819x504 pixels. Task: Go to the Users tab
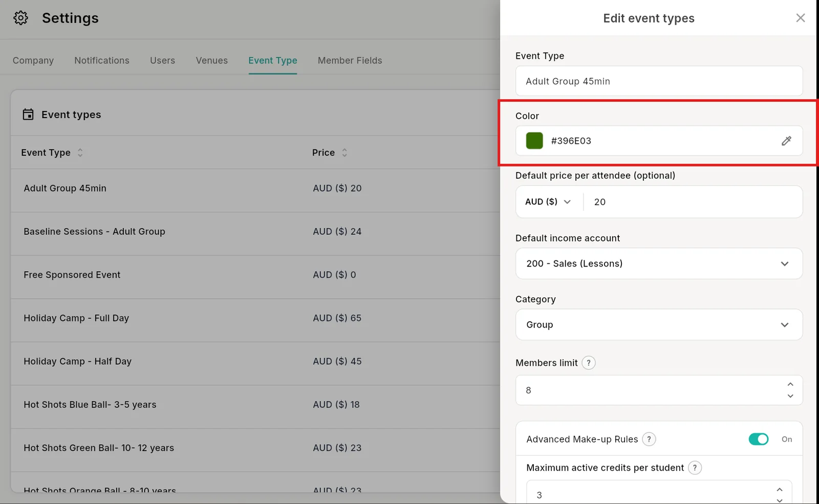(162, 60)
